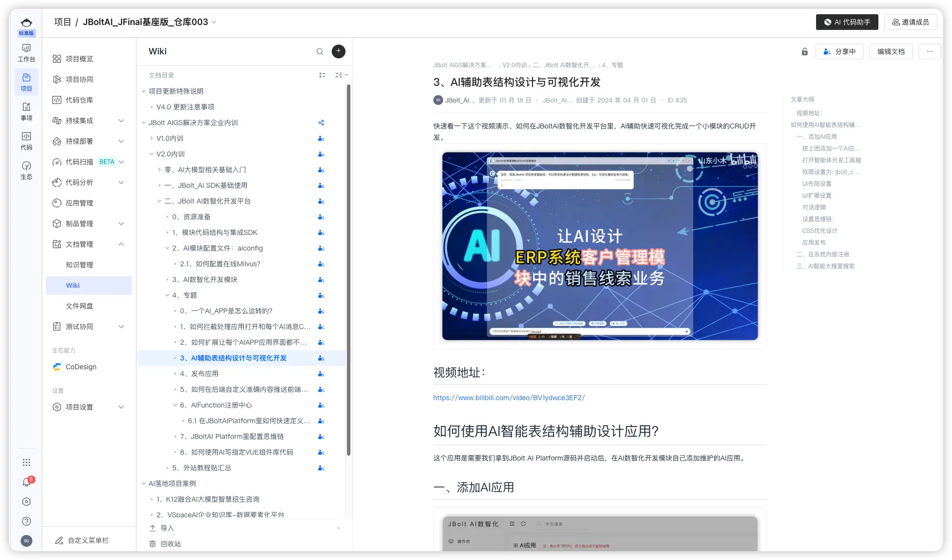Click the user avatar at bottom left
952x560 pixels.
tap(26, 540)
